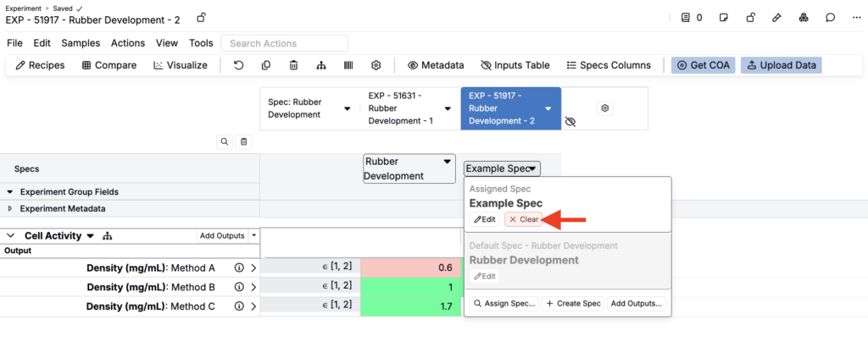This screenshot has width=868, height=342.
Task: Click the sticky note icon at top right
Action: pos(724,18)
